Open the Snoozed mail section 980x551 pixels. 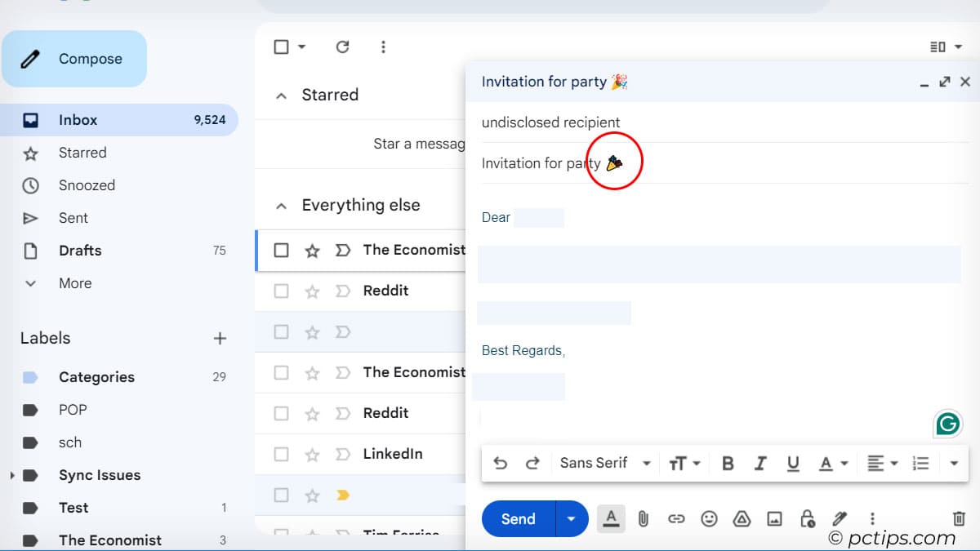point(87,185)
